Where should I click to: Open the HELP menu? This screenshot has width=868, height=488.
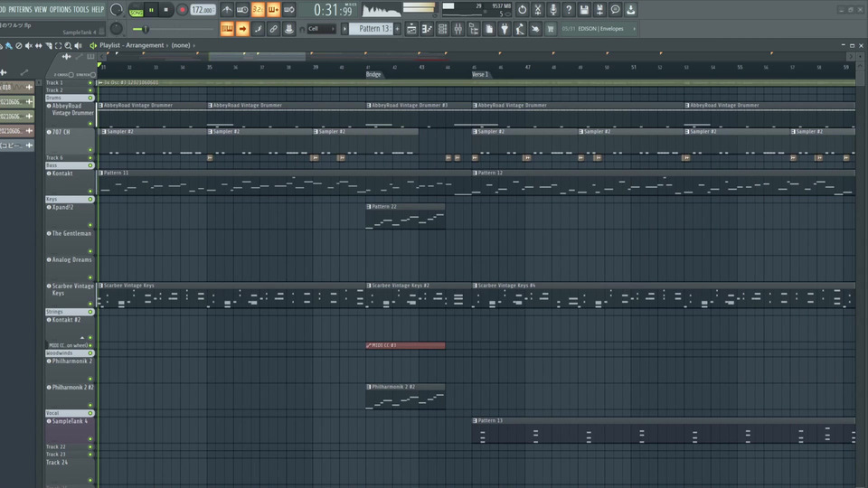coord(98,9)
